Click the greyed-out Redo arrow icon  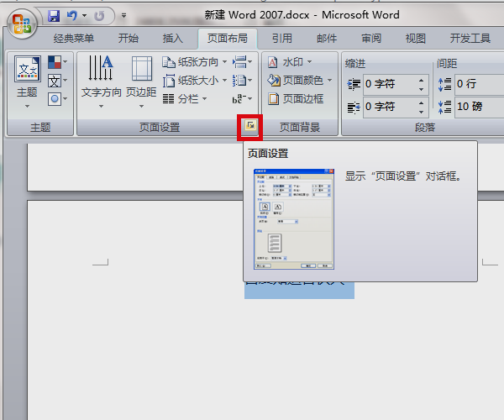[99, 15]
